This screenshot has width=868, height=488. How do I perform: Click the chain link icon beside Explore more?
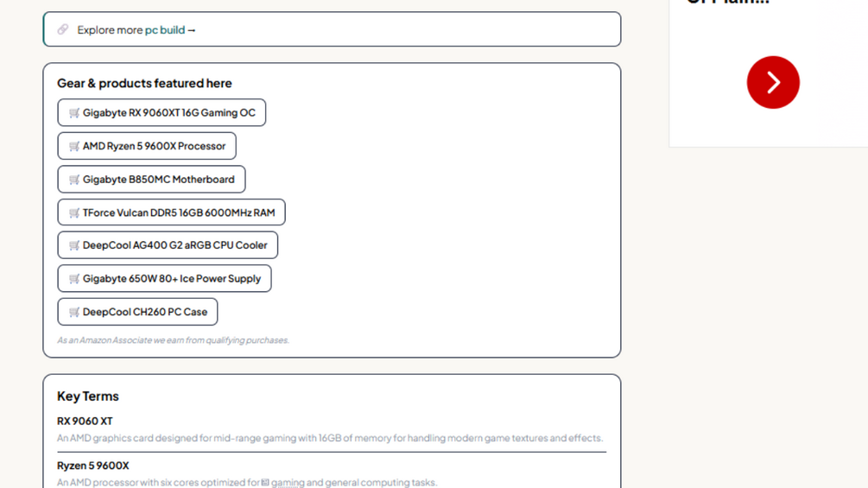click(63, 29)
